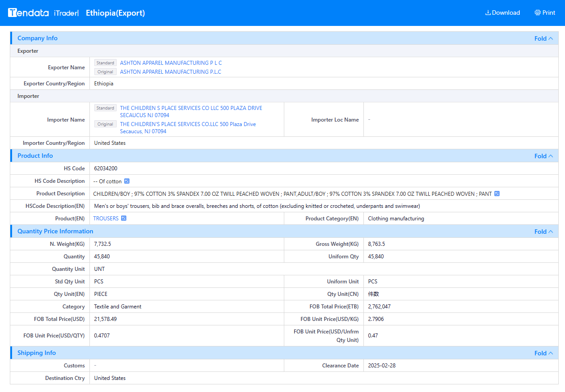Click the Original tag for importer name
Viewport: 565px width, 392px height.
[x=105, y=124]
